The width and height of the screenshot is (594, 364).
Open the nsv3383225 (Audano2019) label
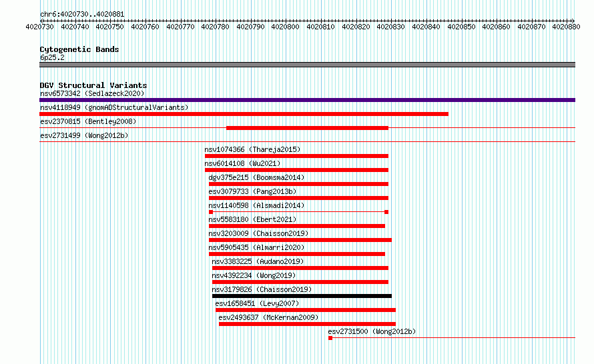258,261
